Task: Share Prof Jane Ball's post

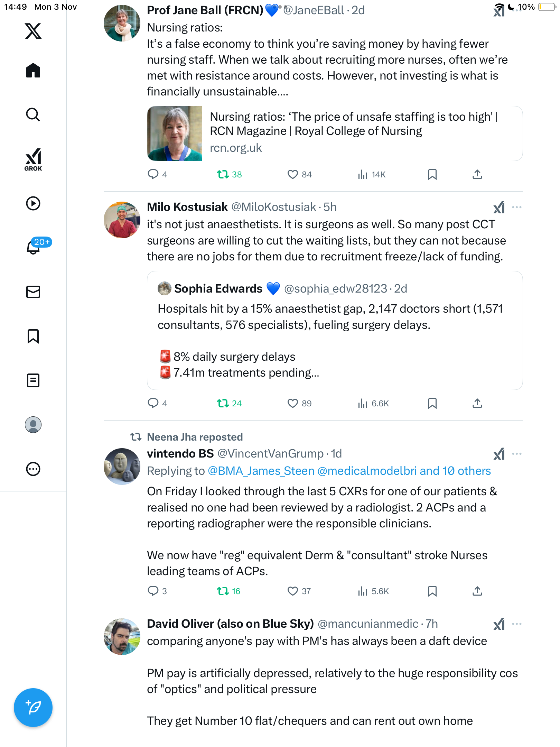Action: click(477, 174)
